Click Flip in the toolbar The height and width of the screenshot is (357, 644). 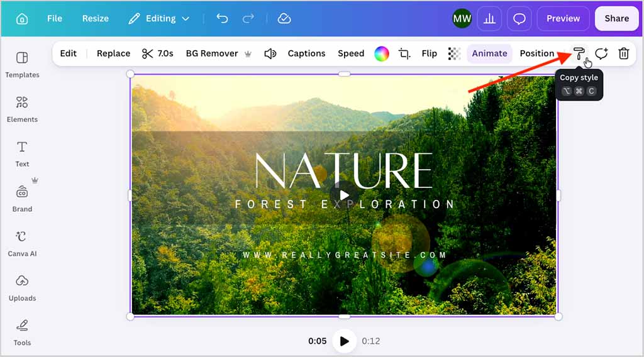pos(429,53)
